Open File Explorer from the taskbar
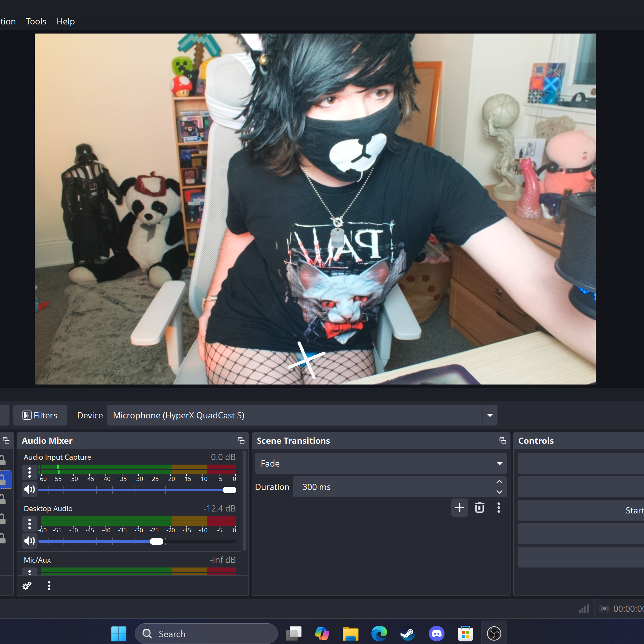This screenshot has width=644, height=644. click(x=351, y=634)
